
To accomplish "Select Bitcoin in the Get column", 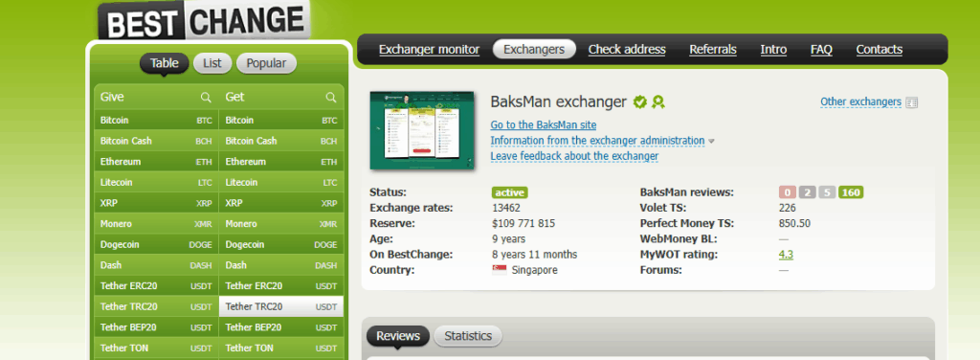I will pos(281,120).
